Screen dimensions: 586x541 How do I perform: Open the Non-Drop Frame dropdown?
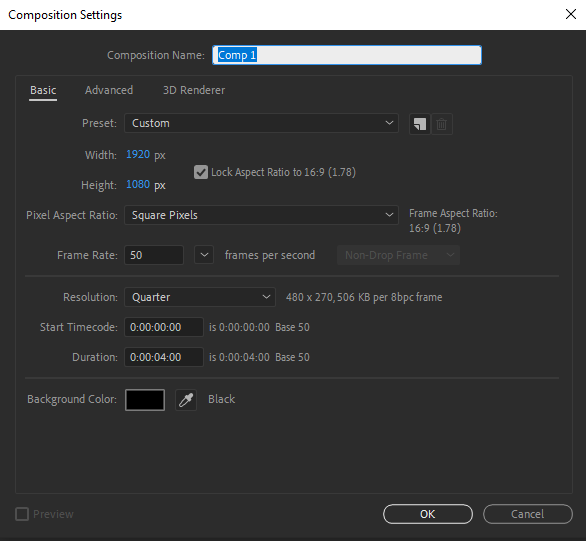[398, 255]
